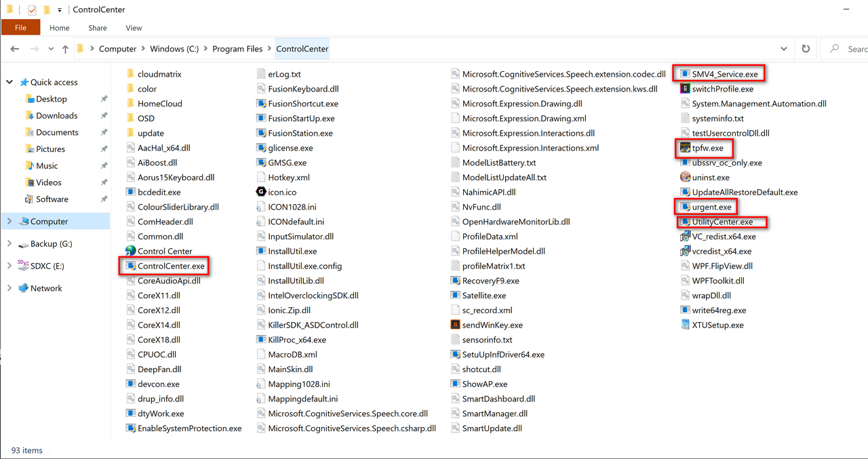Expand the SDXC (E:) tree node
Screen dimensions: 868x459
pyautogui.click(x=9, y=266)
